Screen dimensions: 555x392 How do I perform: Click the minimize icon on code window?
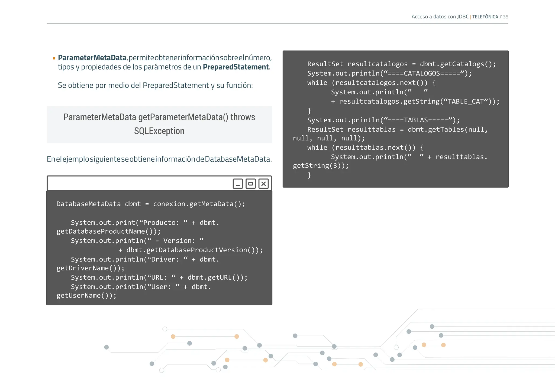pos(238,184)
